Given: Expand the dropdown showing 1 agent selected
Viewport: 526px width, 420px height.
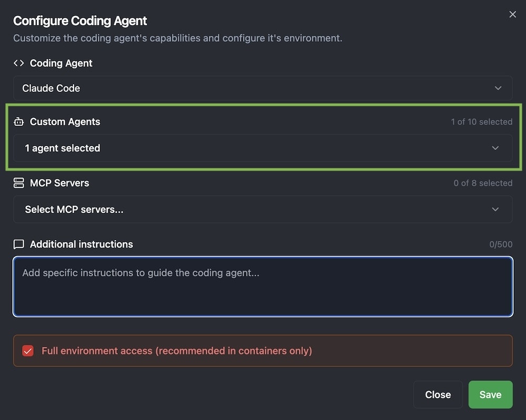Looking at the screenshot, I should [263, 148].
